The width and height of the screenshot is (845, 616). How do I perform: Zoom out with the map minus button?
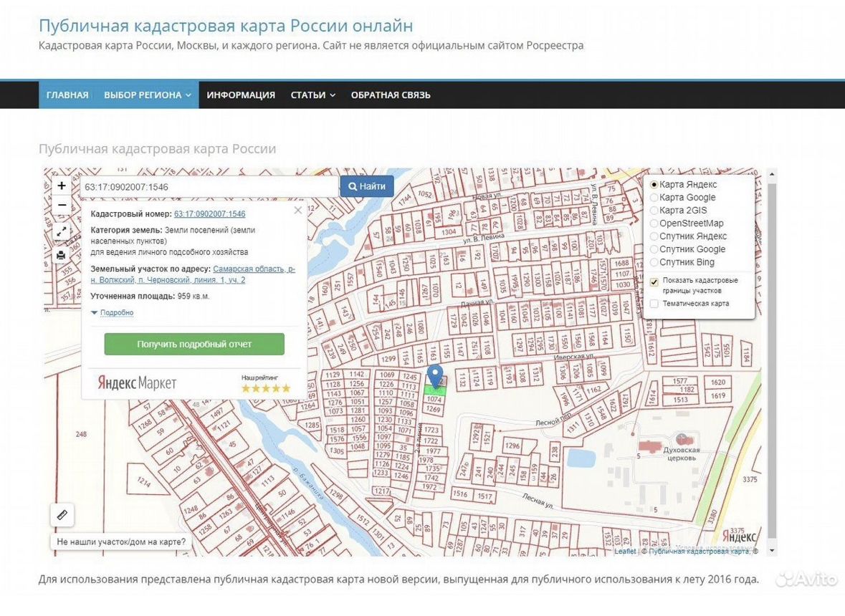click(62, 205)
